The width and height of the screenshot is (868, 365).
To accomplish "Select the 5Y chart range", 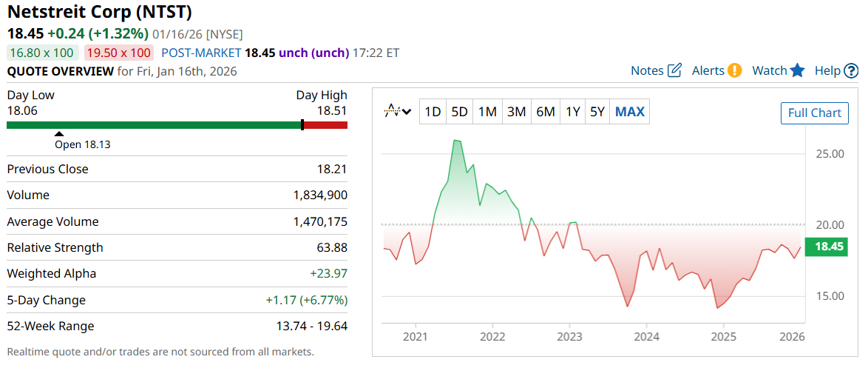I will point(597,112).
